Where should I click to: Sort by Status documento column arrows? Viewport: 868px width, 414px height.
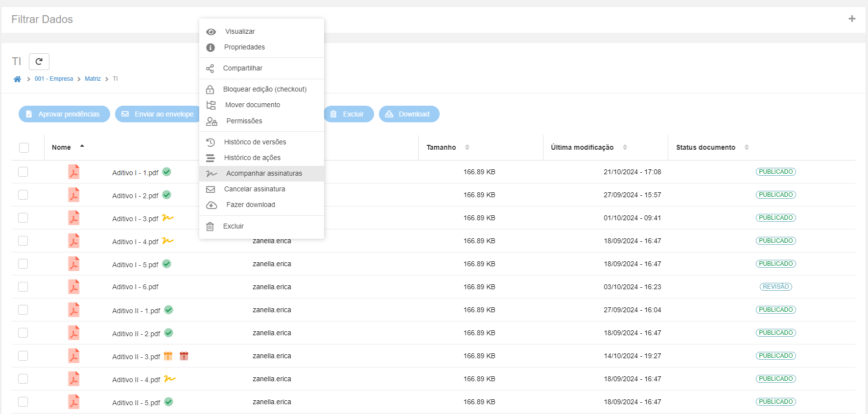coord(747,147)
